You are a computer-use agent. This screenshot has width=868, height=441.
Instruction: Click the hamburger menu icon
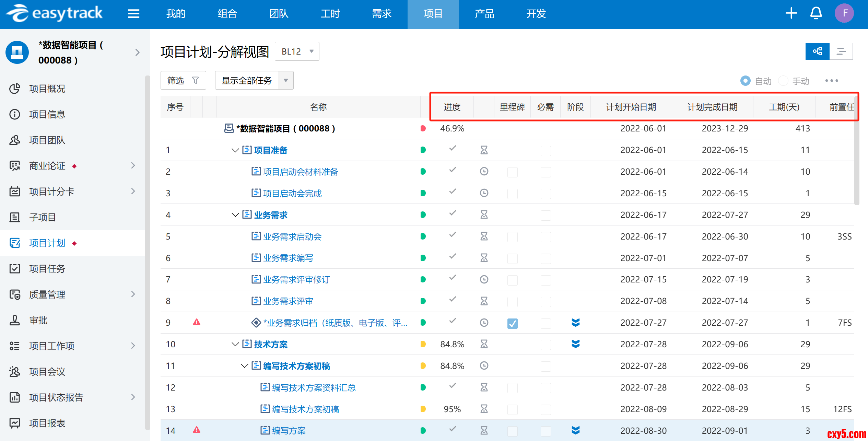(133, 14)
